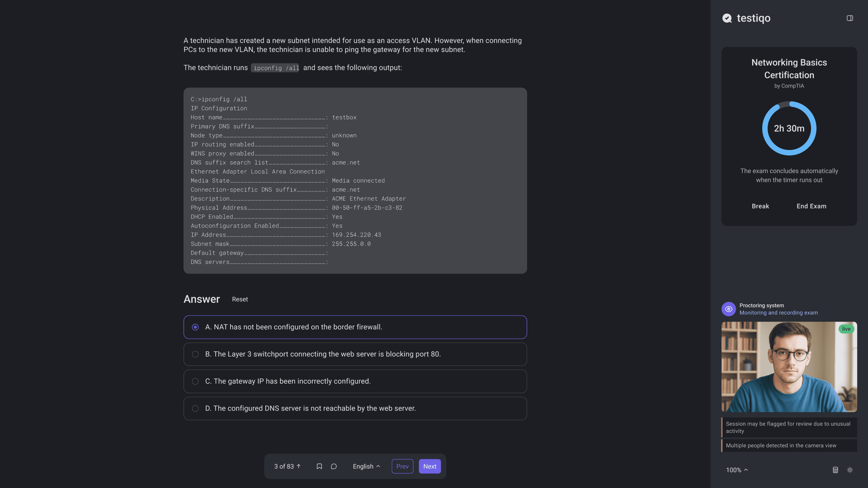Click the testiqo logo icon

pos(727,18)
